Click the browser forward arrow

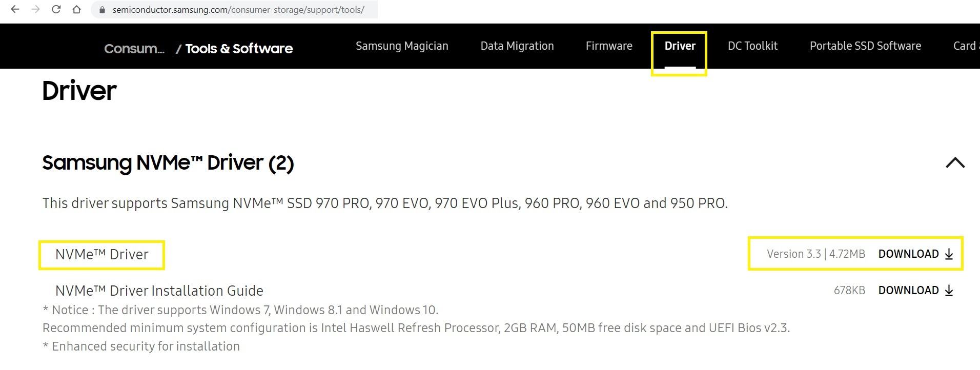tap(35, 10)
